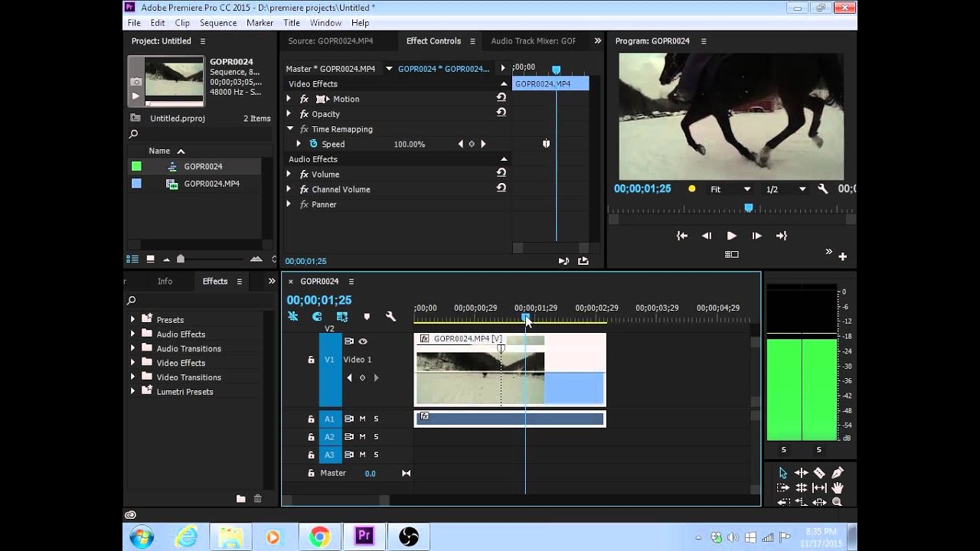This screenshot has width=980, height=551.
Task: Open the Program monitor button editor plus
Action: point(843,256)
